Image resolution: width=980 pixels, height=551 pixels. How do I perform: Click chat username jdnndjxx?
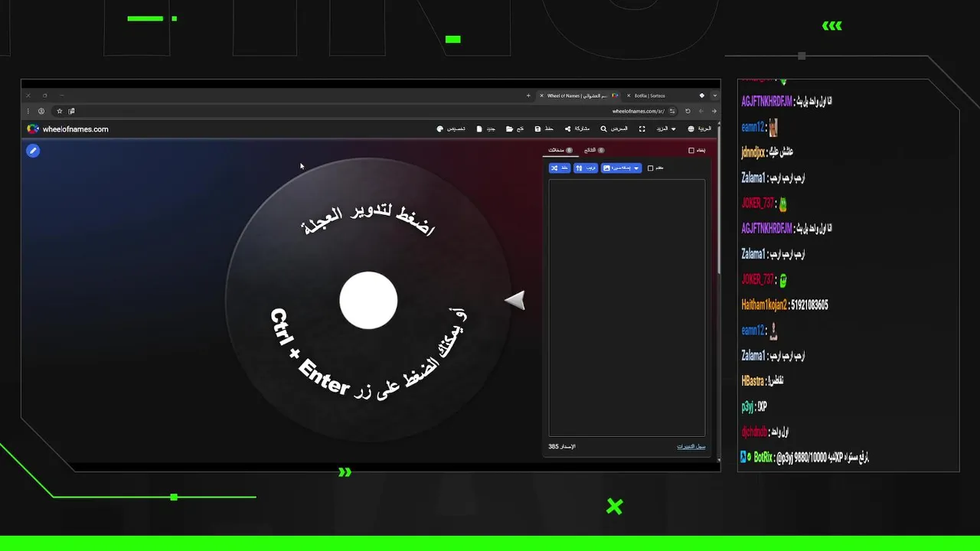[x=753, y=152]
